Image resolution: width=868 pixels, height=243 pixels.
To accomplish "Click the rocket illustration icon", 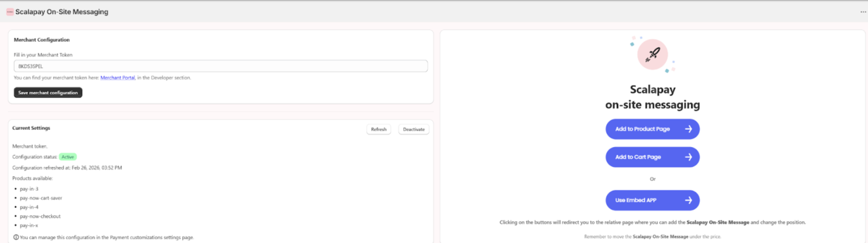I will point(652,55).
